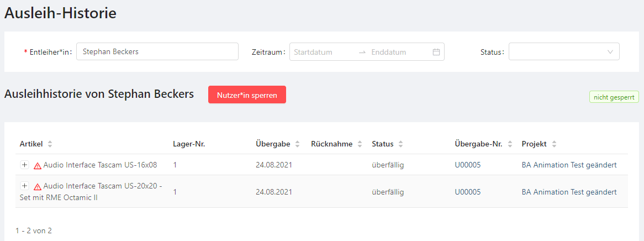Image resolution: width=644 pixels, height=241 pixels.
Task: Click calendar icon in Zeitraum field
Action: click(x=436, y=52)
